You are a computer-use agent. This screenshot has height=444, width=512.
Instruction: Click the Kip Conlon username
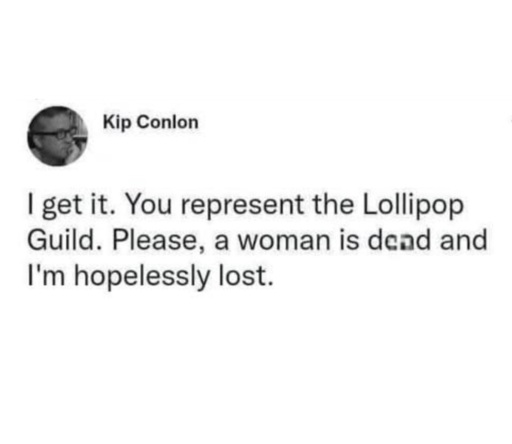151,122
